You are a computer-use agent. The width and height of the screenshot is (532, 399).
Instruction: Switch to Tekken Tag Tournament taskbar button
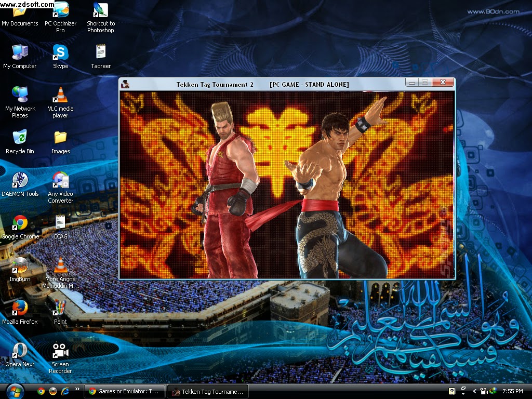pyautogui.click(x=208, y=392)
